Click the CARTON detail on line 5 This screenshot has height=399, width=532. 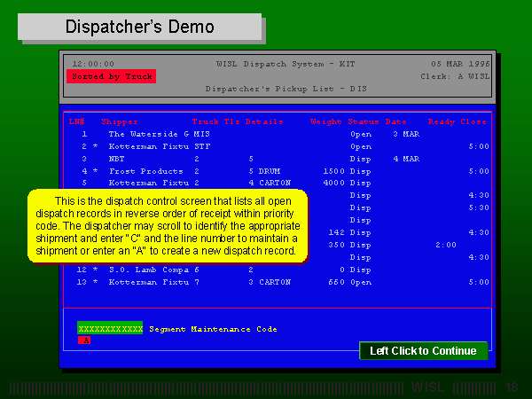tap(275, 183)
